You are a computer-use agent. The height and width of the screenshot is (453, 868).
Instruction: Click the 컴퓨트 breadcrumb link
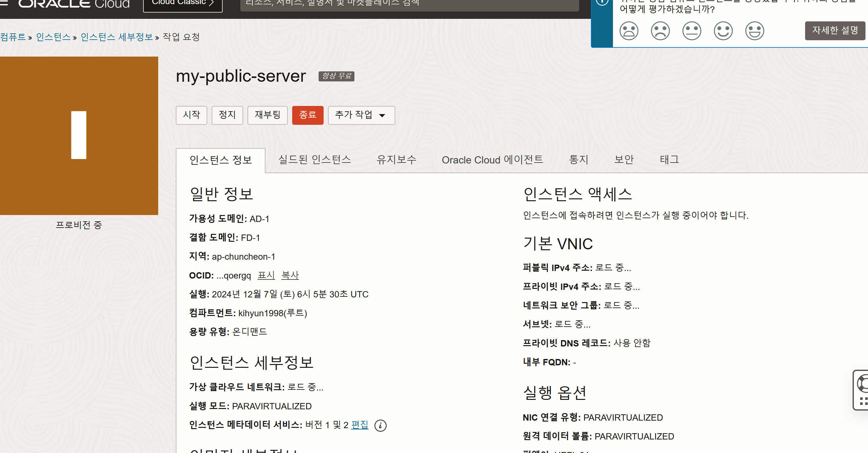point(13,37)
